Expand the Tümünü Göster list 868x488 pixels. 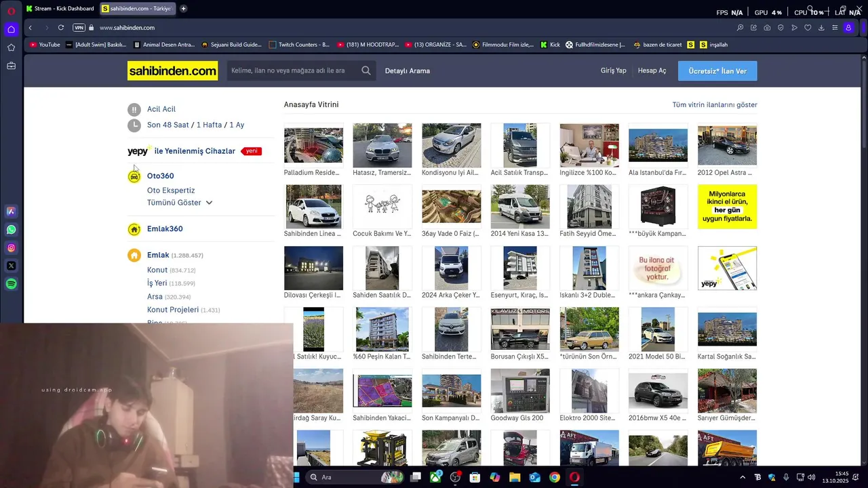coord(180,203)
